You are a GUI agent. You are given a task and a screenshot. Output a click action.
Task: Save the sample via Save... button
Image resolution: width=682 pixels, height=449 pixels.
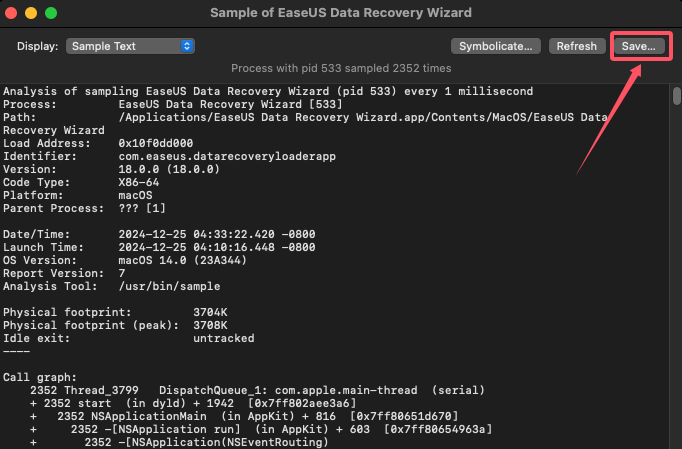[639, 46]
